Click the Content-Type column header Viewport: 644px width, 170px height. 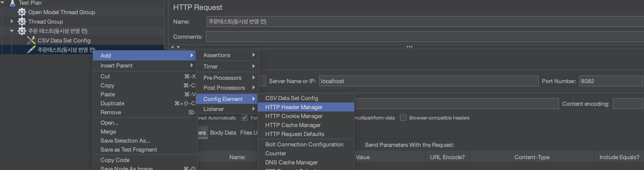pos(532,157)
